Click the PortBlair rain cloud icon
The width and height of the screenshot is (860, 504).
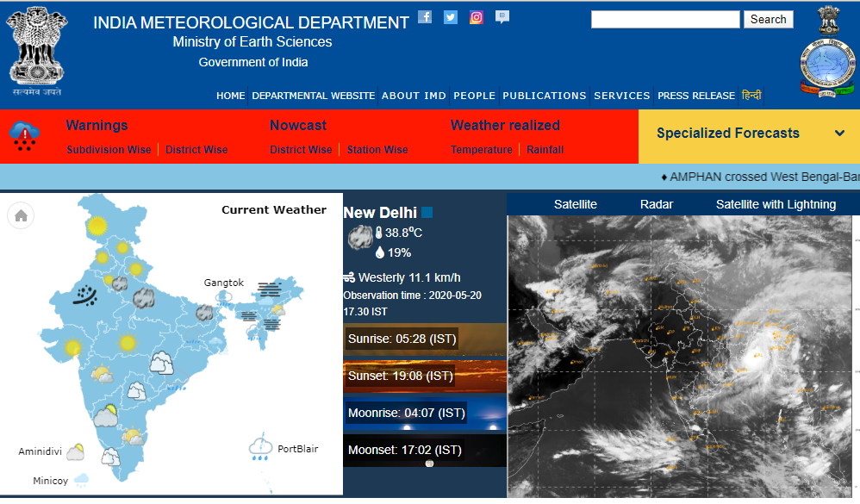(x=260, y=446)
